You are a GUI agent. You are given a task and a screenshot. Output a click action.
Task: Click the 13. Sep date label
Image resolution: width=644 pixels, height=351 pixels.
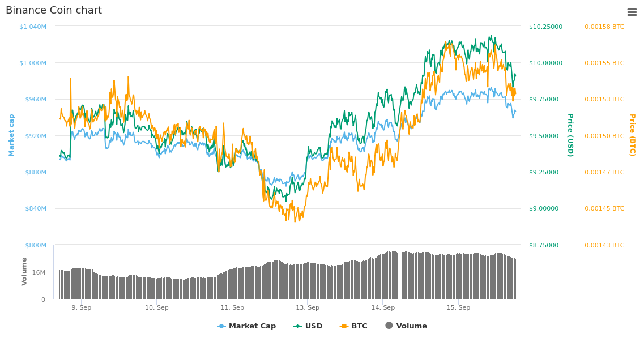(x=307, y=307)
